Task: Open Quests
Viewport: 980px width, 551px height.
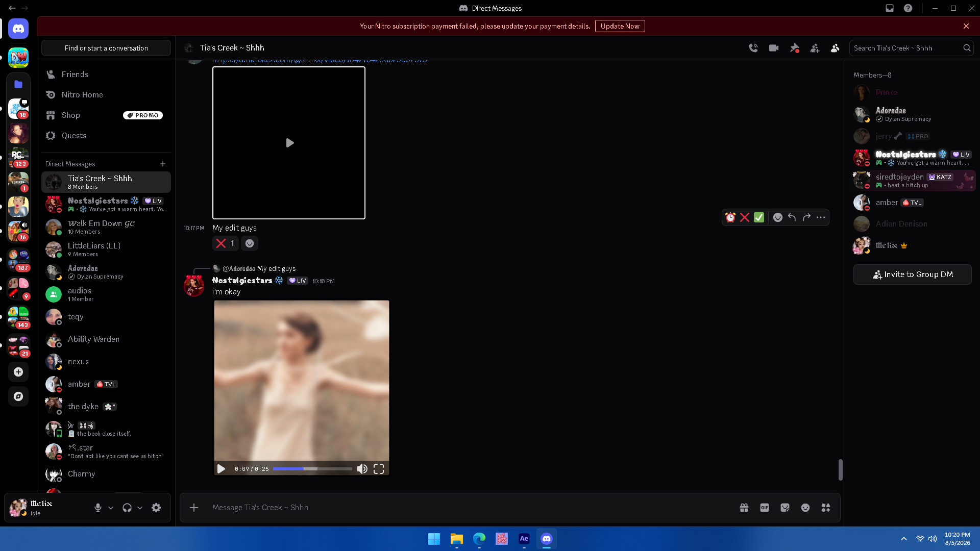Action: pyautogui.click(x=106, y=136)
